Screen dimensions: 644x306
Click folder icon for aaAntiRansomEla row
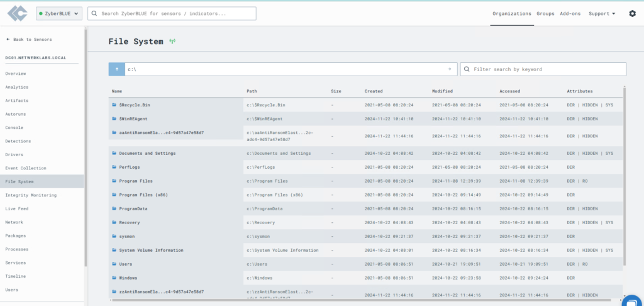click(114, 132)
